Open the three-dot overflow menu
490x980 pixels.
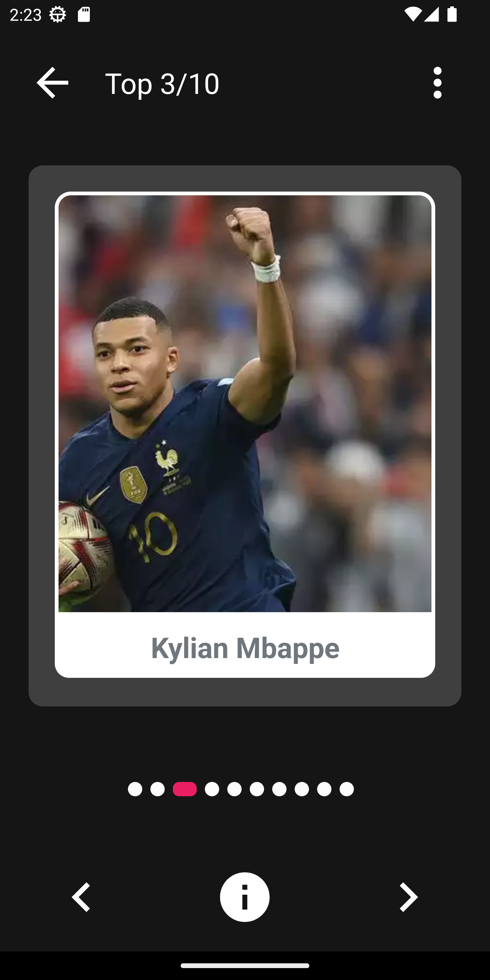click(438, 83)
